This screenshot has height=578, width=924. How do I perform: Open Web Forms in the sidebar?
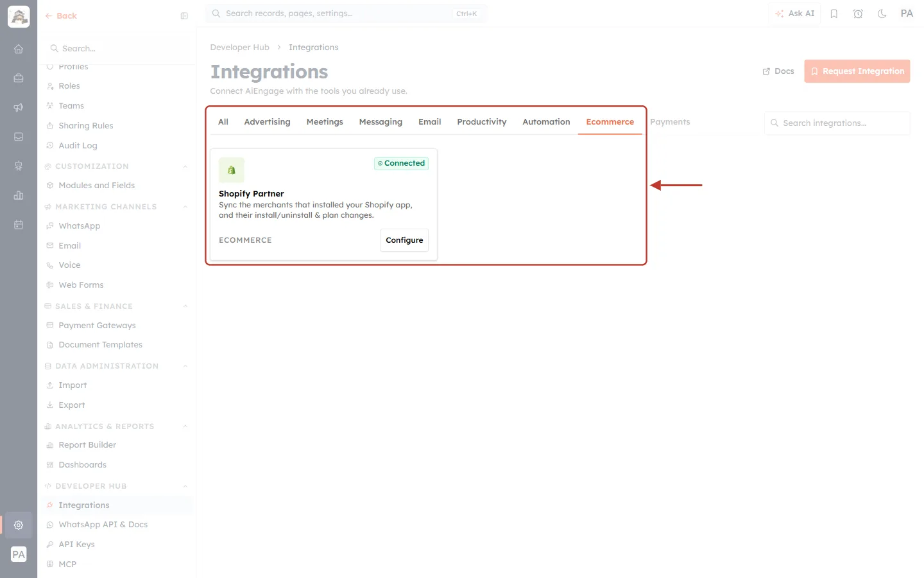click(81, 285)
